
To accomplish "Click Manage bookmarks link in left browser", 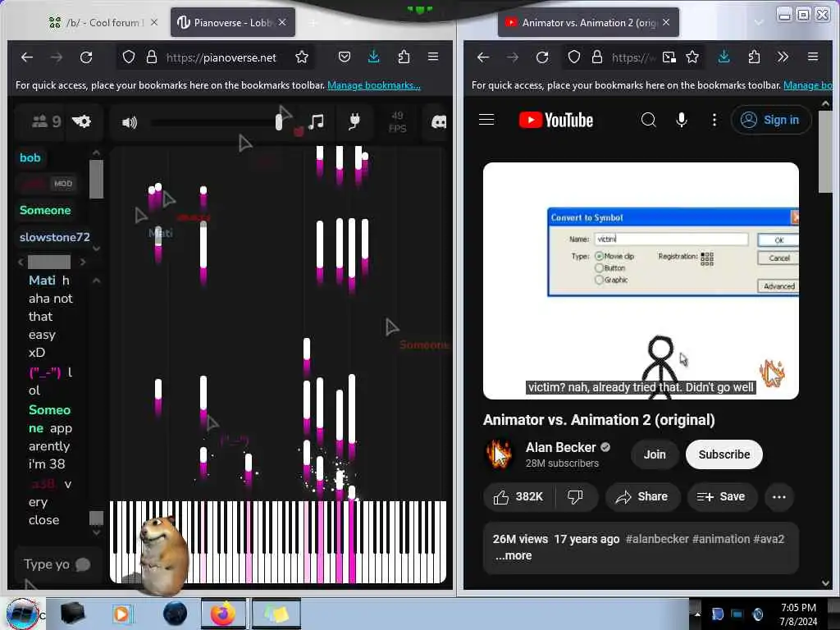I will (374, 85).
